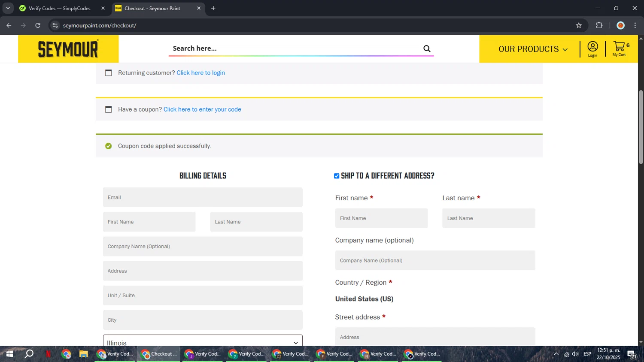
Task: Open last Verify Cod... taskbar window
Action: [x=422, y=354]
